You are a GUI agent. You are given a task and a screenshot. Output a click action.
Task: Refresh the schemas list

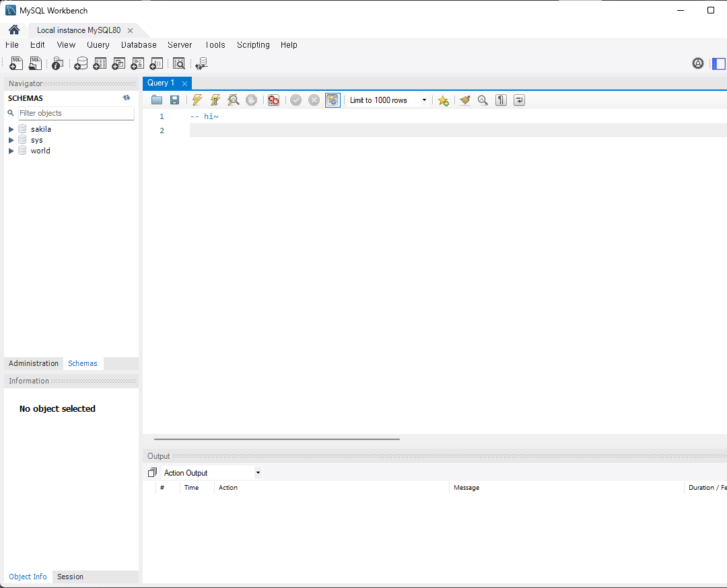click(x=127, y=98)
